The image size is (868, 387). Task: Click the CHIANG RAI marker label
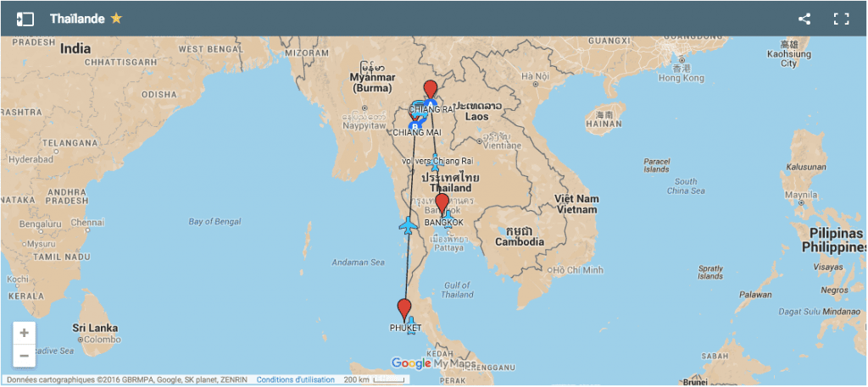point(431,109)
